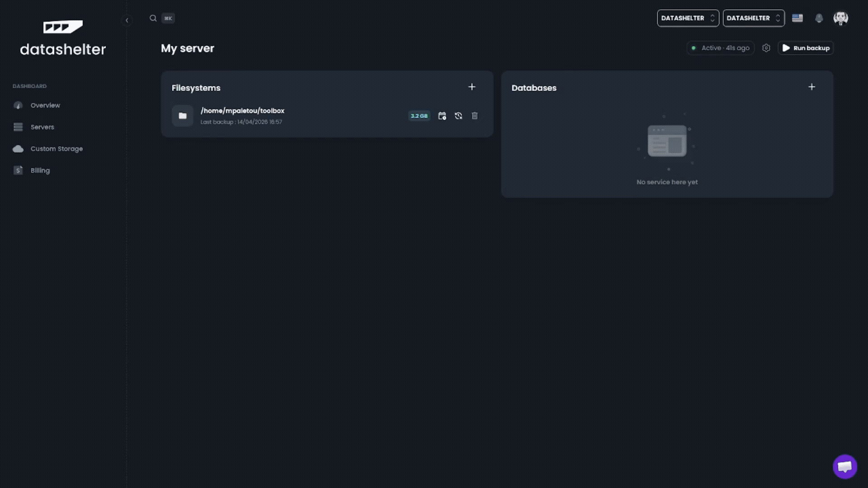Viewport: 868px width, 488px height.
Task: Open the Billing page
Action: [40, 170]
